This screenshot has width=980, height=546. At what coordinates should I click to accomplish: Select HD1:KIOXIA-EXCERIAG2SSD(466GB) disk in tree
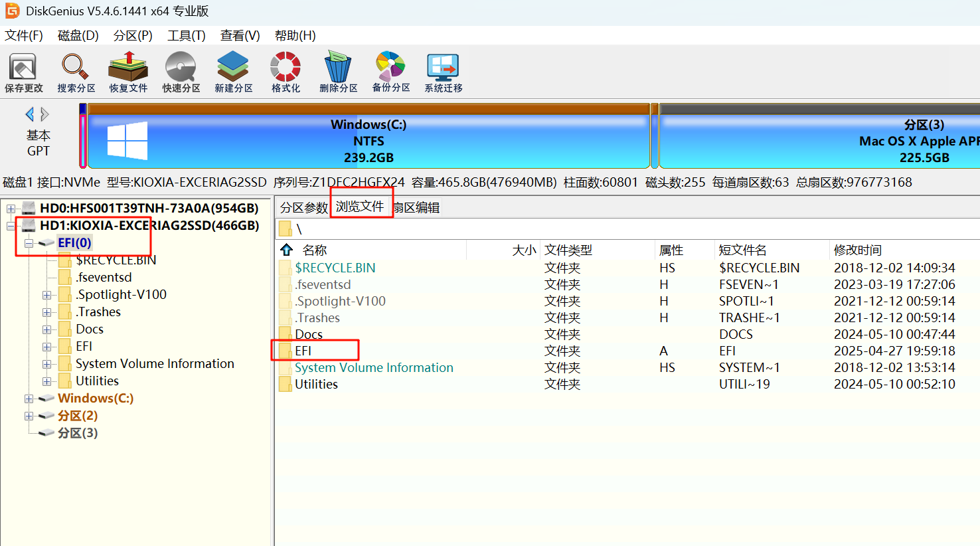(x=149, y=226)
